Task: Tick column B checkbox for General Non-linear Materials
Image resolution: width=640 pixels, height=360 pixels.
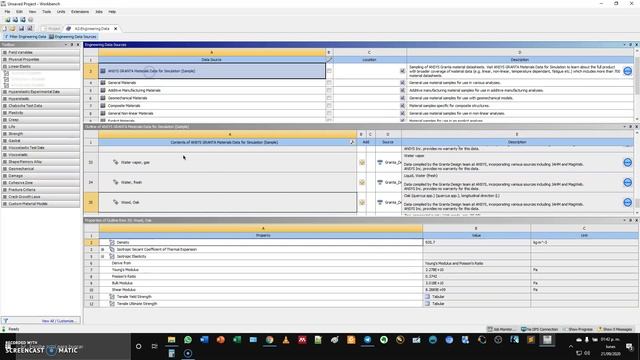Action: pos(329,113)
